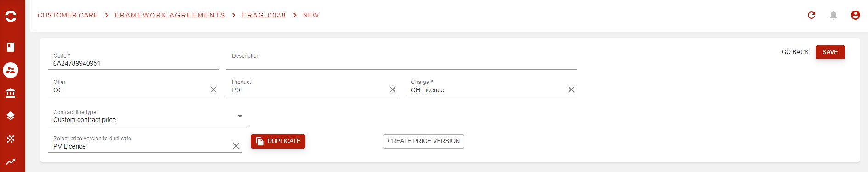Viewport: 868px width, 172px height.
Task: Go to Framework Agreements breadcrumb link
Action: click(x=170, y=15)
